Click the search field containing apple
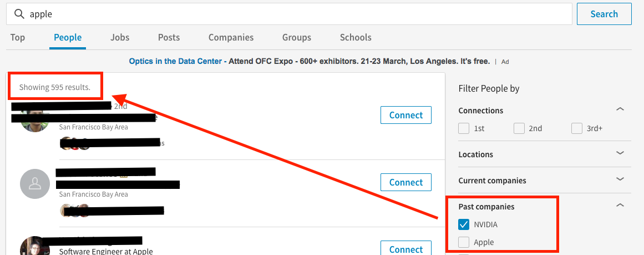 pyautogui.click(x=289, y=14)
